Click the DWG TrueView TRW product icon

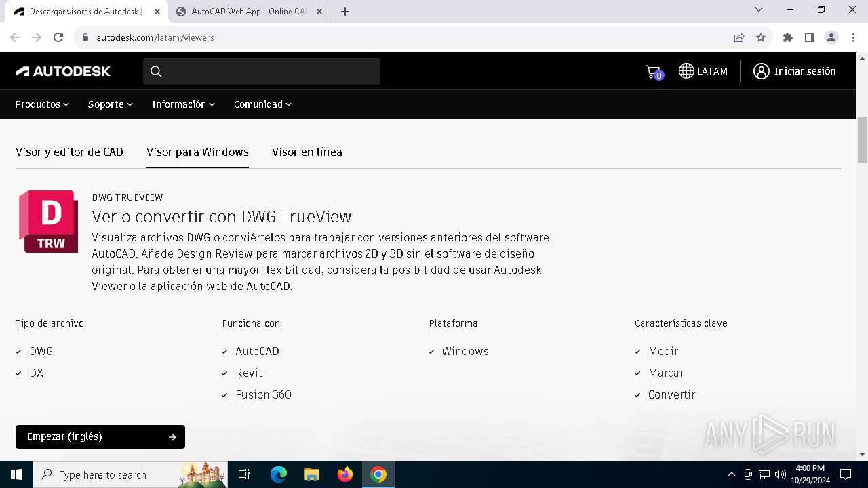coord(48,222)
